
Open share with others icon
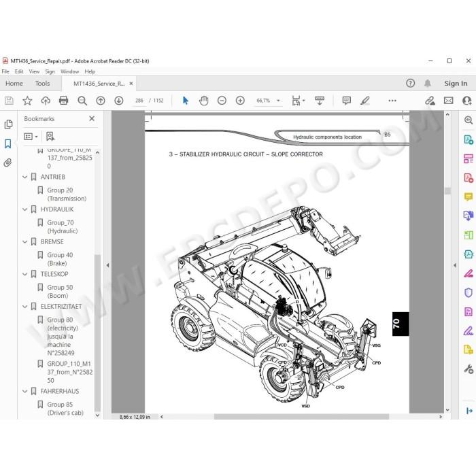(x=466, y=101)
